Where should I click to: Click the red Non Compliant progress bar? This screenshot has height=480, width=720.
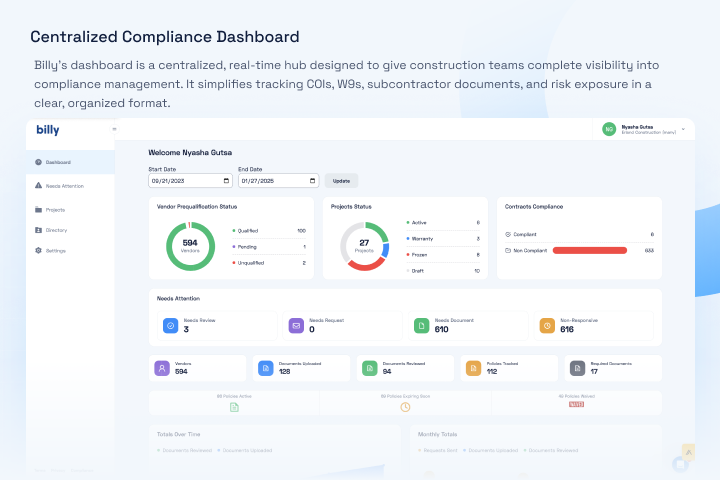(590, 250)
